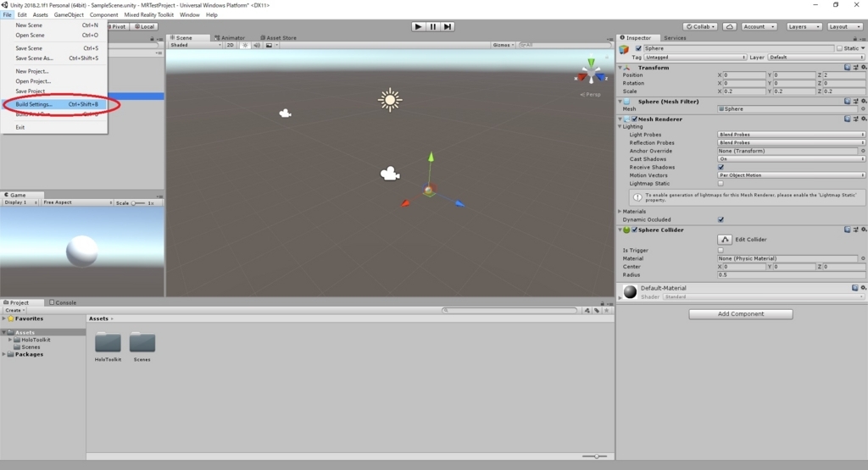
Task: Click the Local handle toggle button
Action: (x=144, y=26)
